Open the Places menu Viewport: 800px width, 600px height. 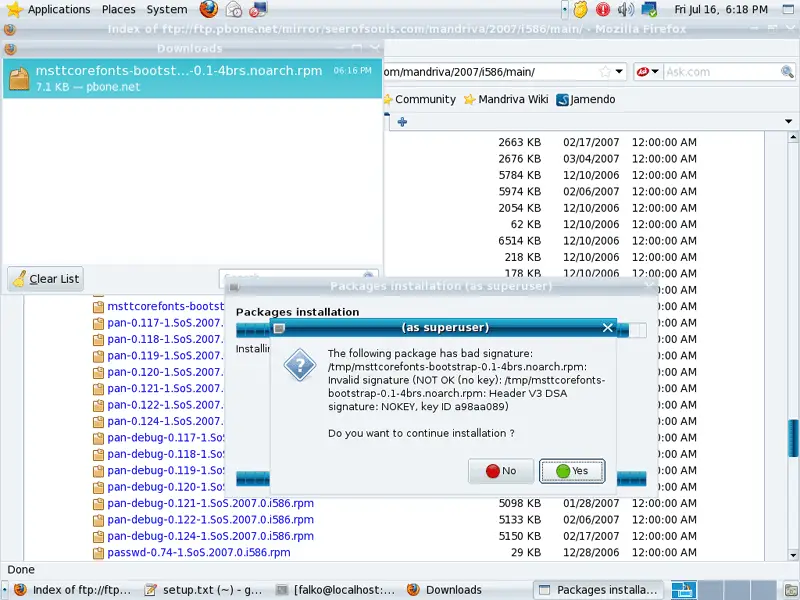click(118, 9)
